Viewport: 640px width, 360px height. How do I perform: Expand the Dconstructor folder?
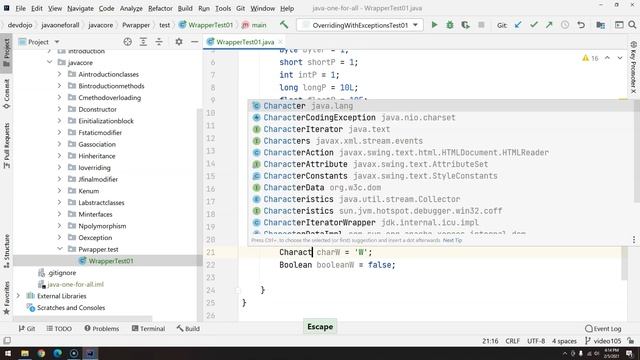click(x=60, y=109)
